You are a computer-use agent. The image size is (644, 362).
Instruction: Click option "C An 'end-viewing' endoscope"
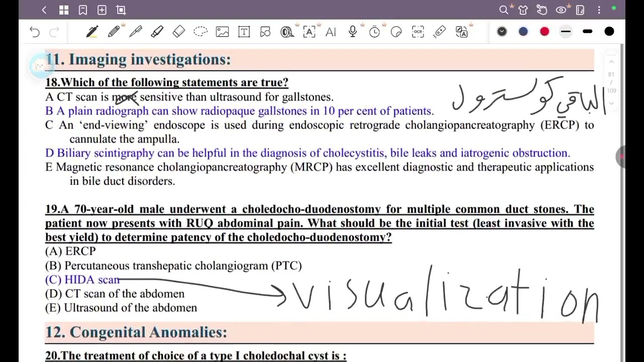coord(319,132)
